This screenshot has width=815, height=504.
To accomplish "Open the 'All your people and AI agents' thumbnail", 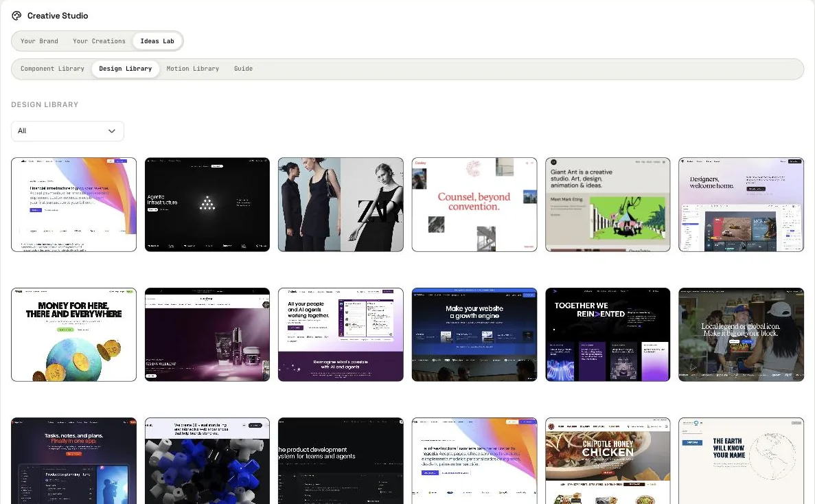I will click(x=341, y=334).
